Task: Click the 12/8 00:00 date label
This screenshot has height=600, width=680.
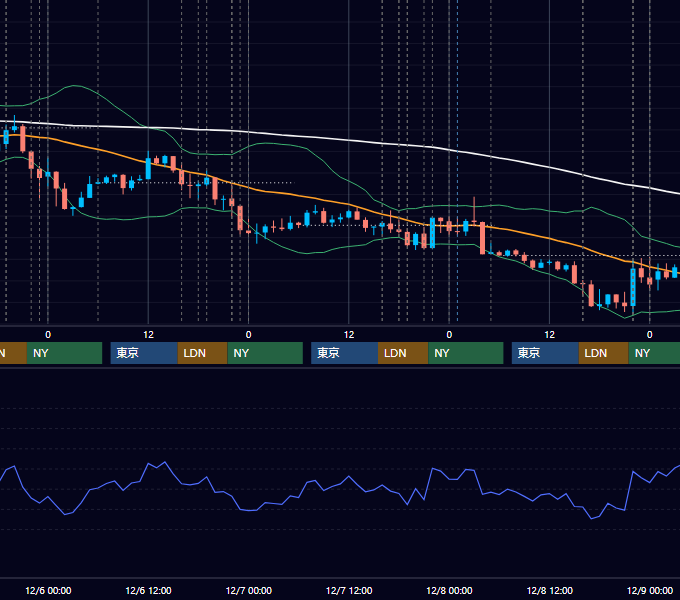Action: click(449, 590)
